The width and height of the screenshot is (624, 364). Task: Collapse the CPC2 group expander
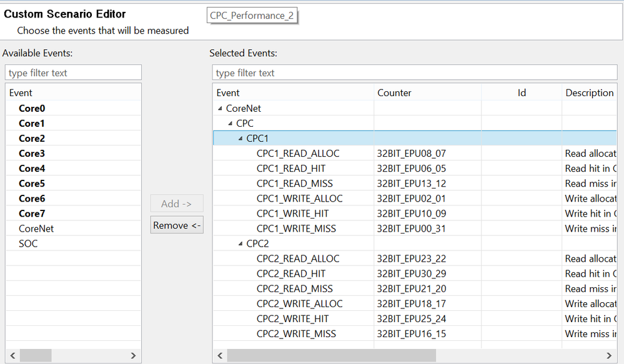pos(240,243)
